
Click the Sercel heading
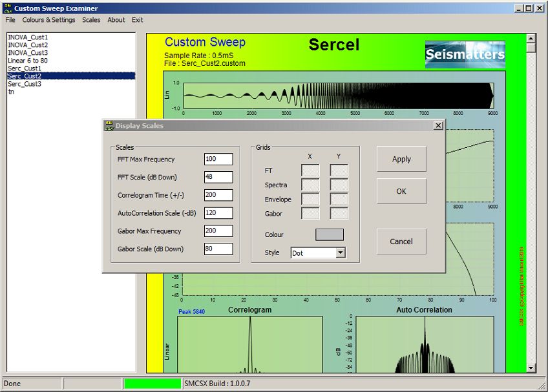(x=333, y=45)
